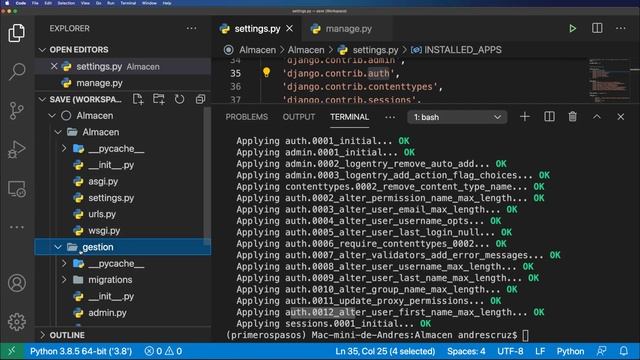The image size is (640, 360).
Task: Collapse all folders in Explorer
Action: point(200,99)
